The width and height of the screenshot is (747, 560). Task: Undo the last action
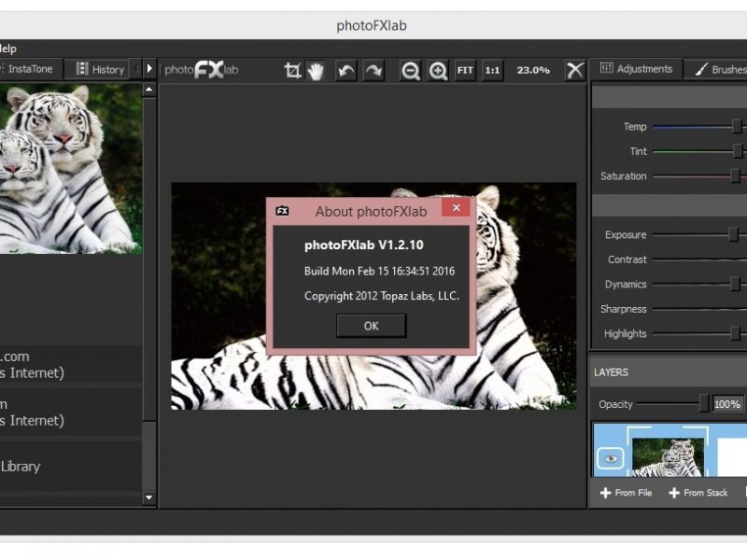pos(346,71)
